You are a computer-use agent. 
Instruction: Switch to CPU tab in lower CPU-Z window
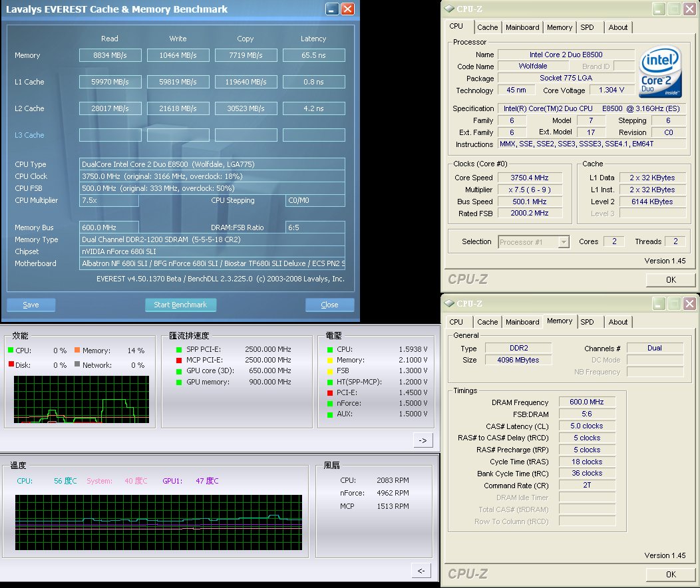pyautogui.click(x=456, y=322)
